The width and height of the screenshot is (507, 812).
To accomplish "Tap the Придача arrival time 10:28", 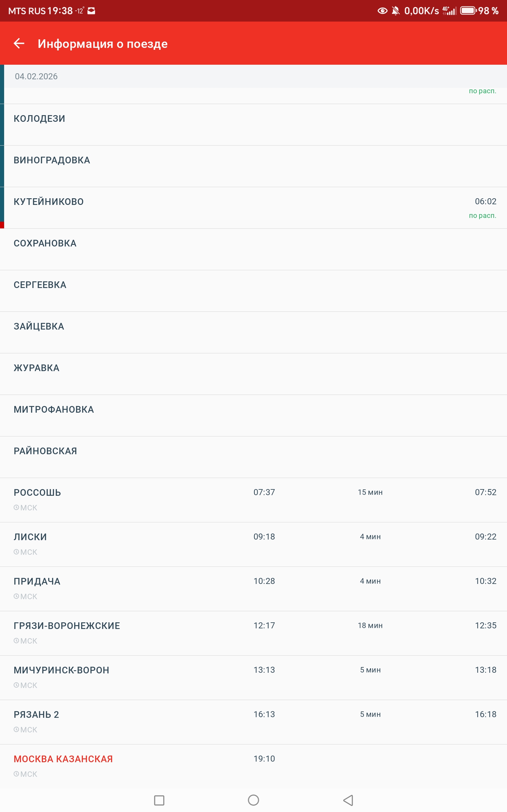I will pos(264,581).
